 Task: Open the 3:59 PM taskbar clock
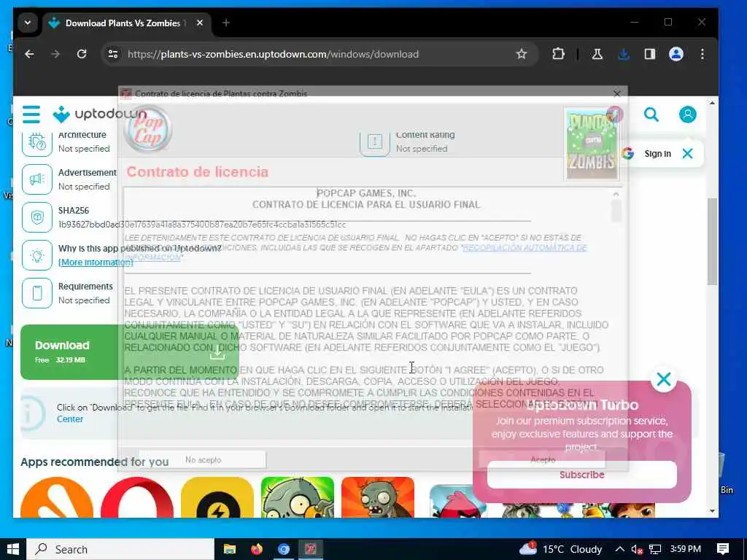pyautogui.click(x=686, y=549)
